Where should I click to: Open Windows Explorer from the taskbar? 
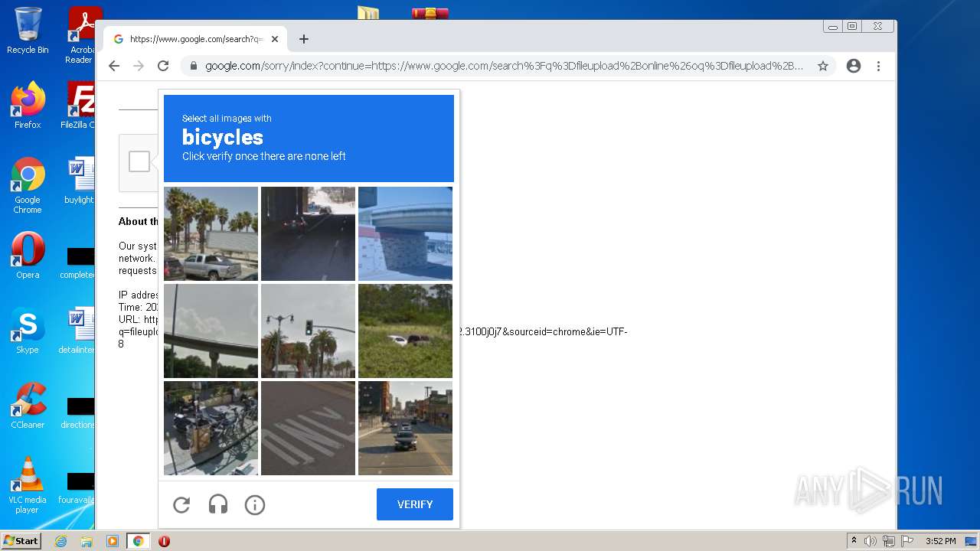(87, 541)
